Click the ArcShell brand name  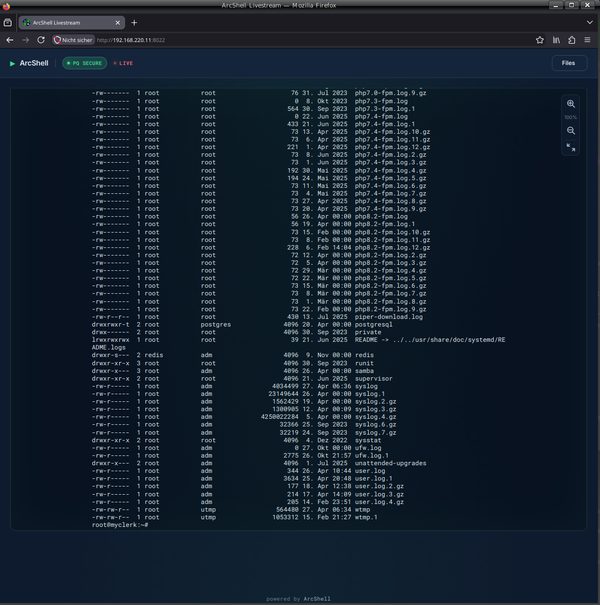(34, 63)
